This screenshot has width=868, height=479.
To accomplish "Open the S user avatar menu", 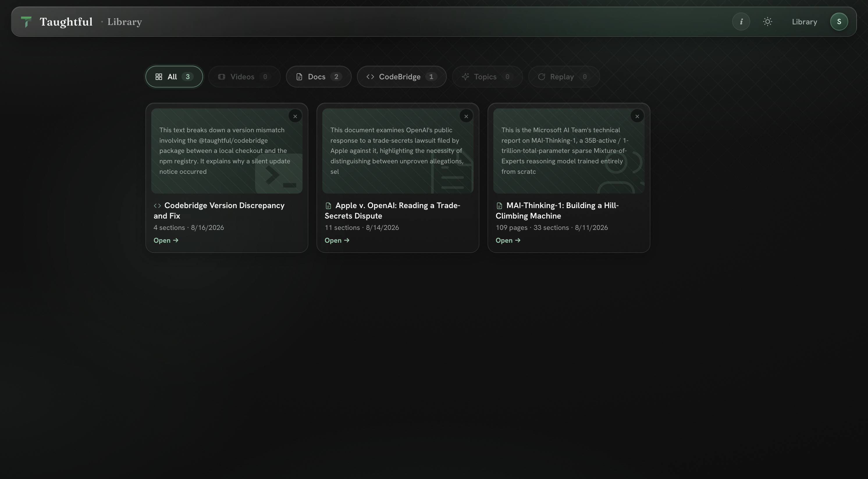I will click(x=839, y=22).
